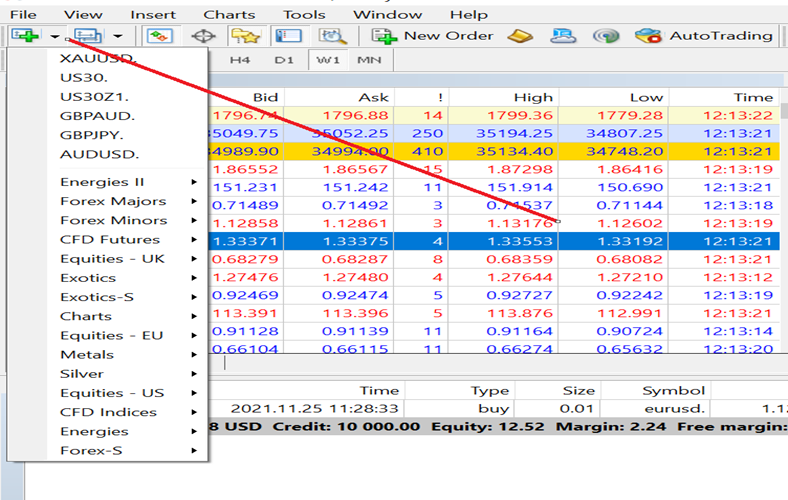Toggle the AutoTrading button
788x500 pixels.
coord(704,36)
